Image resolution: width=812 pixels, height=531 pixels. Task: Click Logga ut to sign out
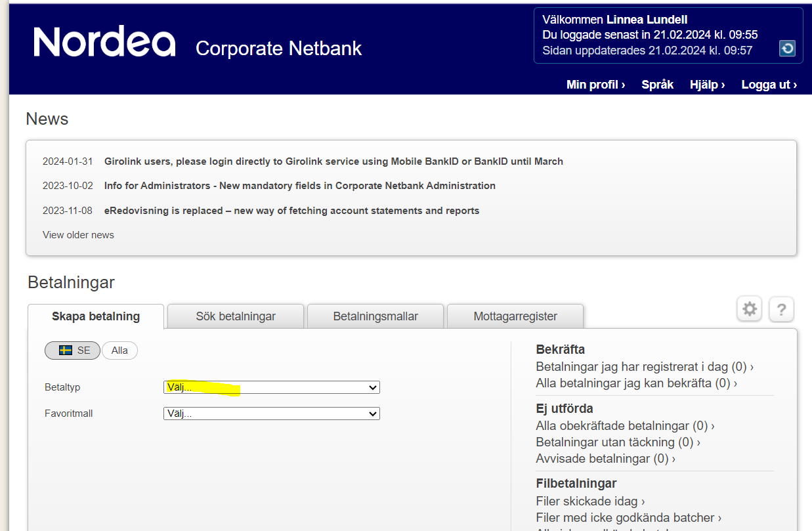[x=769, y=85]
